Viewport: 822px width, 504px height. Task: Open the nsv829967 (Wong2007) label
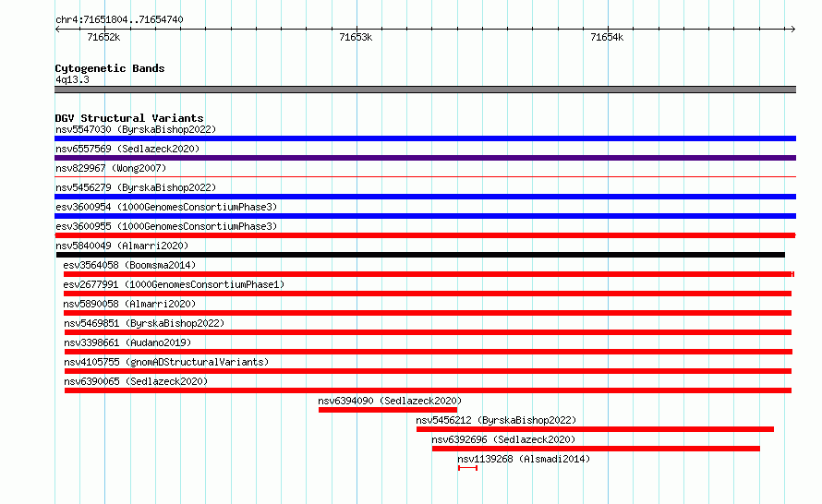pyautogui.click(x=111, y=168)
